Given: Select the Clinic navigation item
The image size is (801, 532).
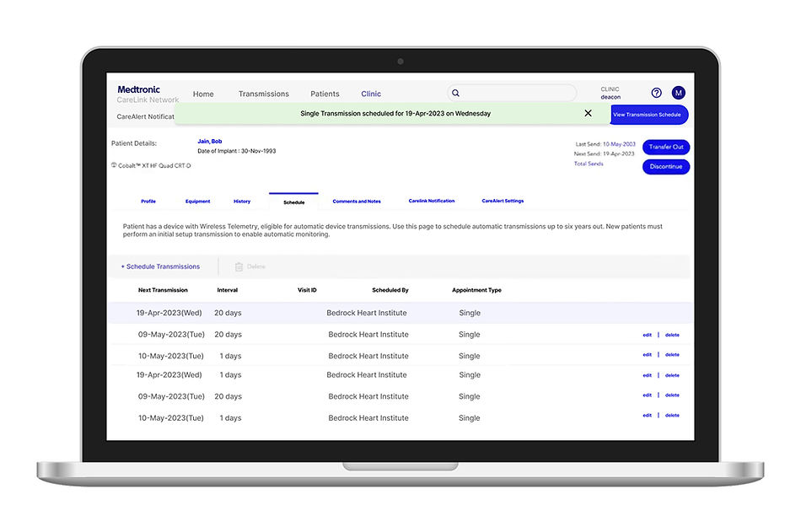Looking at the screenshot, I should click(371, 94).
